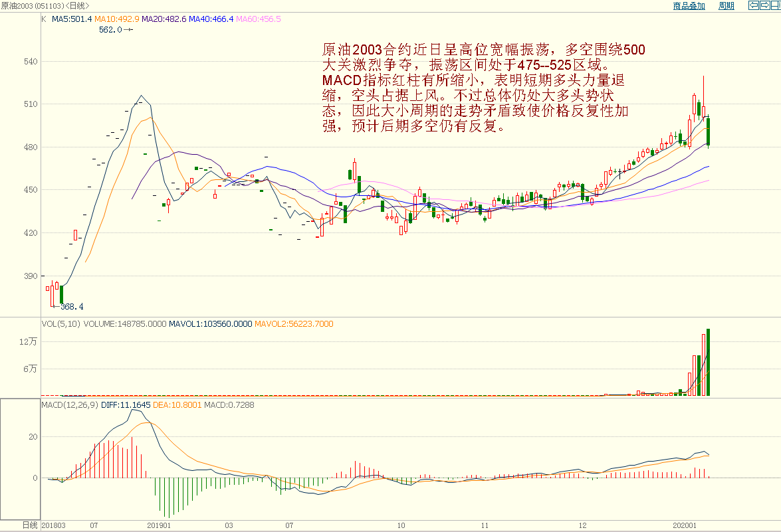The image size is (781, 532).
Task: Click the 201803 date on time axis
Action: tap(53, 525)
